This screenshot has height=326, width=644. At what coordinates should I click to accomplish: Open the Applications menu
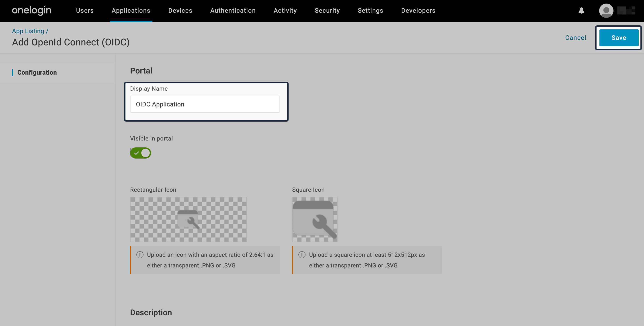(x=131, y=10)
